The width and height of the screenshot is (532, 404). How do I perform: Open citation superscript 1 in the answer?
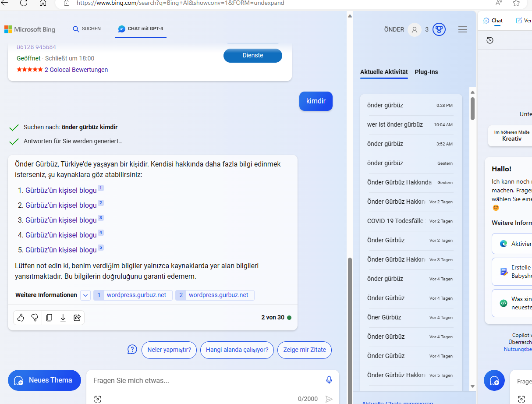[x=101, y=188]
